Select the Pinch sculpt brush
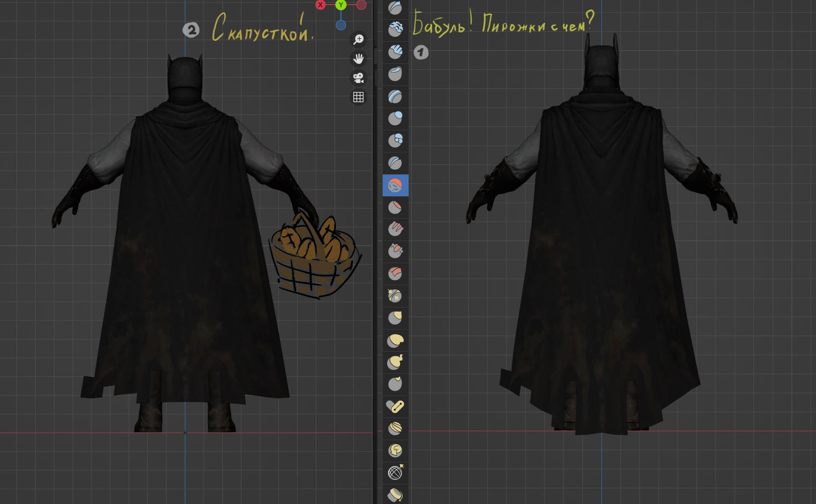The image size is (816, 504). coord(395,295)
